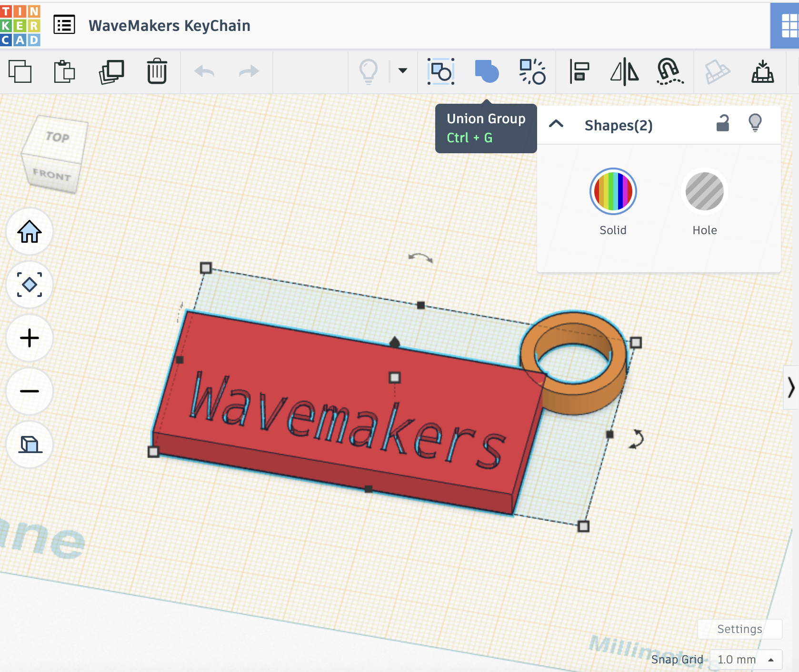Zoom in using the plus button

click(x=29, y=338)
